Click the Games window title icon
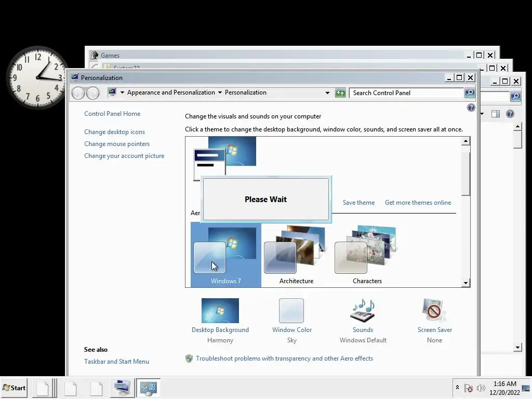The height and width of the screenshot is (399, 532). pos(94,55)
